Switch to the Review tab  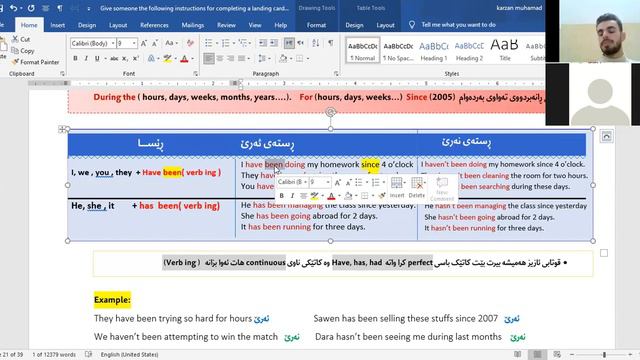click(x=226, y=25)
